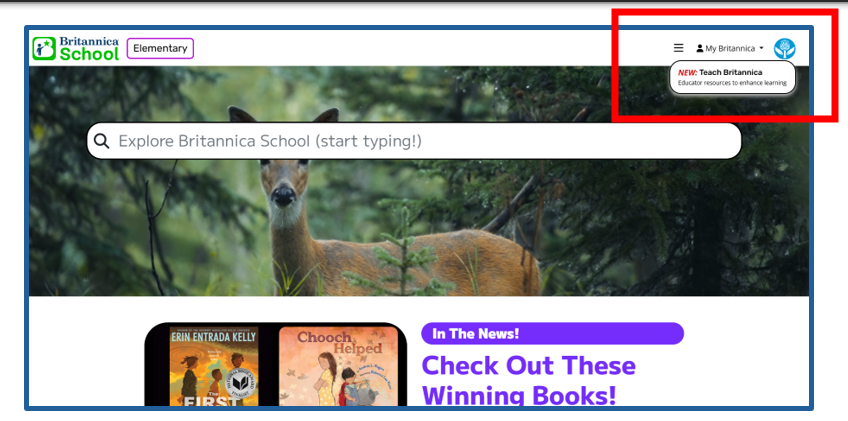Click the blue Teach Britannica globe icon
848x421 pixels.
785,48
